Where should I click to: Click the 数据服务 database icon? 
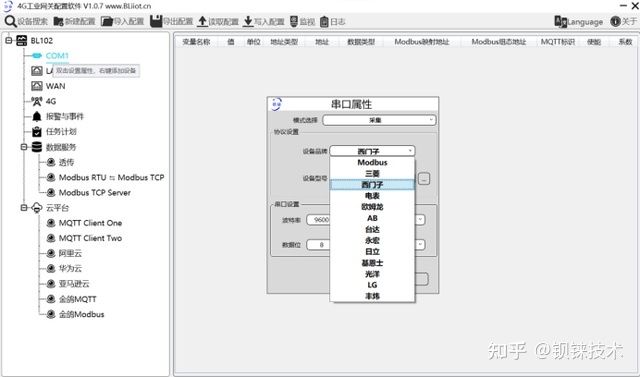[37, 147]
